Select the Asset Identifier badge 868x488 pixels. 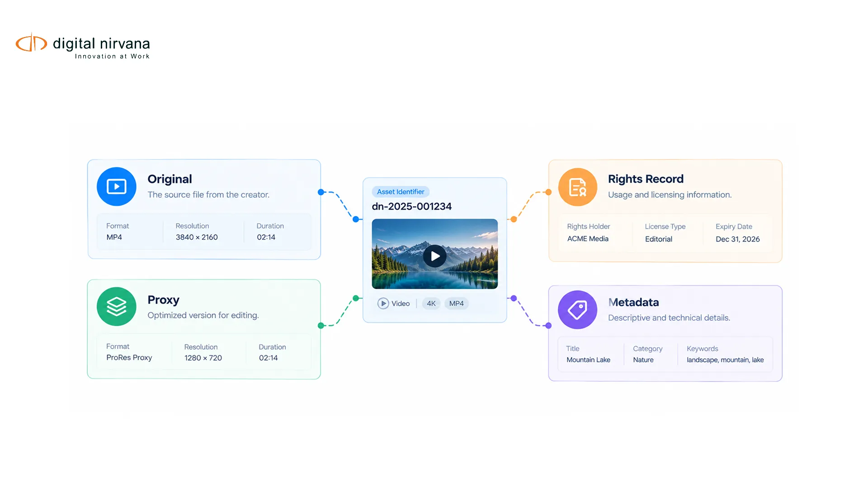pyautogui.click(x=401, y=192)
